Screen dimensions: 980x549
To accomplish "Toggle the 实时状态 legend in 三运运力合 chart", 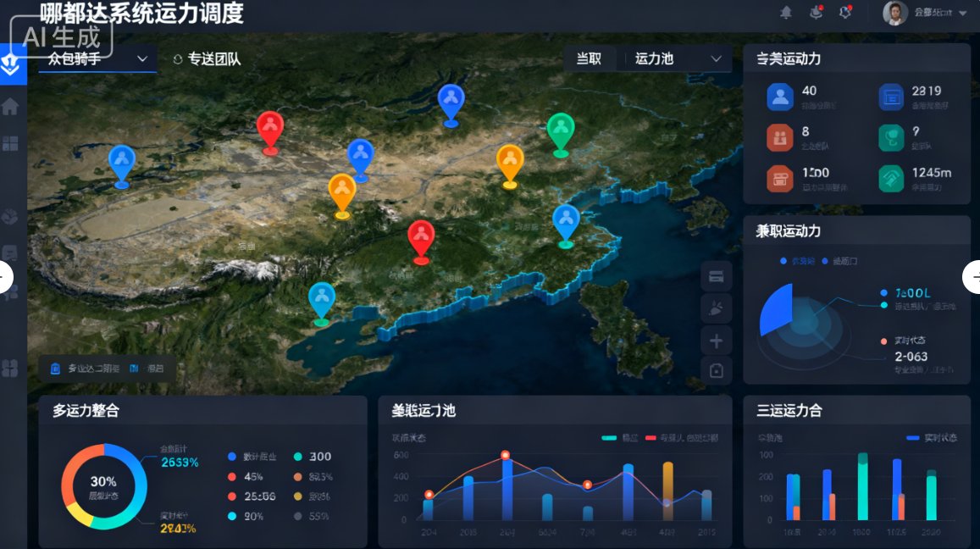I will coord(931,438).
